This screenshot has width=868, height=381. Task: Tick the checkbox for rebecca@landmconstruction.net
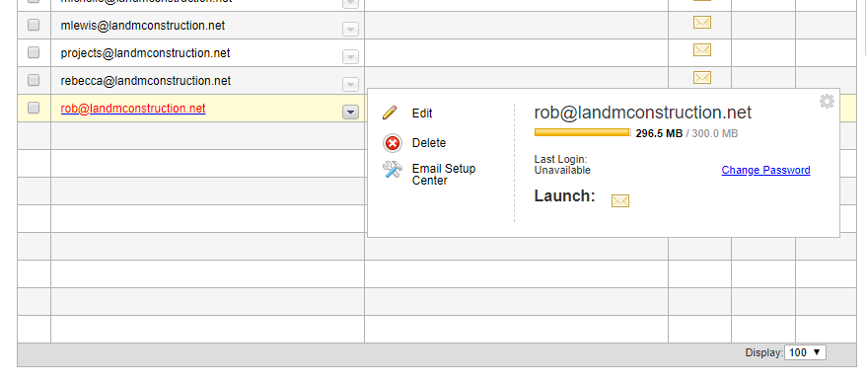(x=34, y=80)
